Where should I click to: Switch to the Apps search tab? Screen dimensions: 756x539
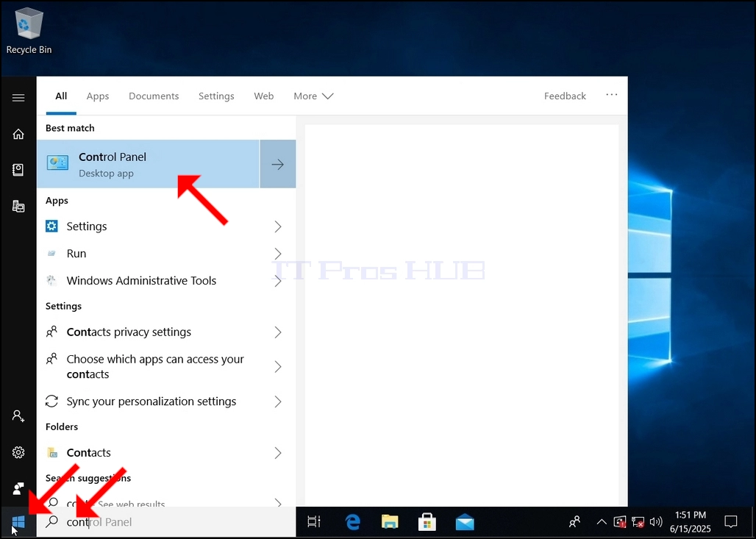coord(98,96)
